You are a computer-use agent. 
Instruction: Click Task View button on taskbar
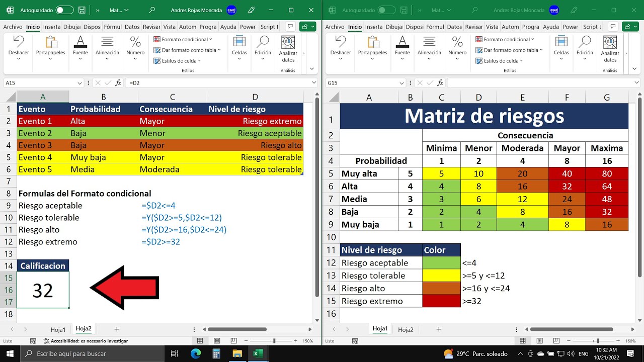pyautogui.click(x=174, y=353)
